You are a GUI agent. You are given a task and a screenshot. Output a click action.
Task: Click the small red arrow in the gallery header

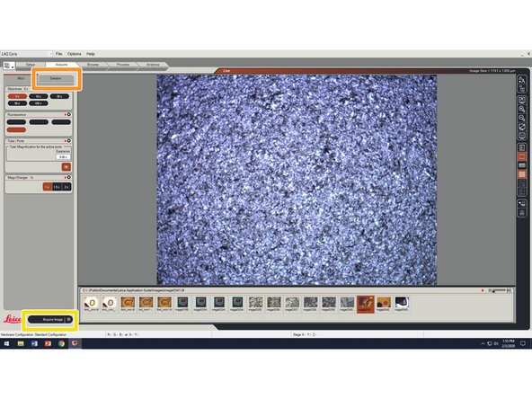pyautogui.click(x=483, y=291)
